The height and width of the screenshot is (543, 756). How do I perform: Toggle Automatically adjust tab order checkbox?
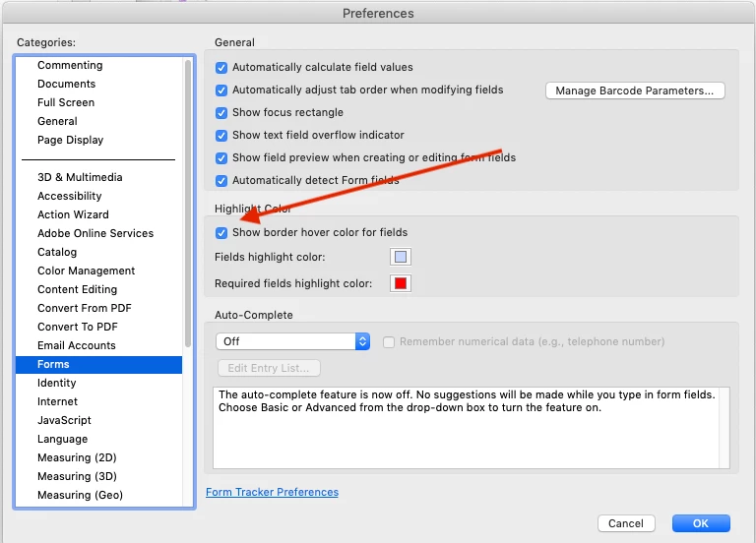coord(221,90)
